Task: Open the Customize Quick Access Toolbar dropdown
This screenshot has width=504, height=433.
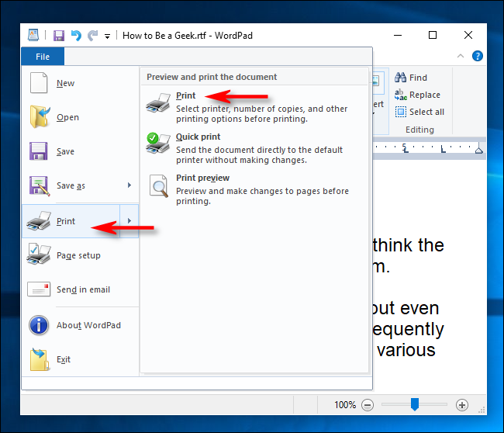Action: [x=108, y=36]
